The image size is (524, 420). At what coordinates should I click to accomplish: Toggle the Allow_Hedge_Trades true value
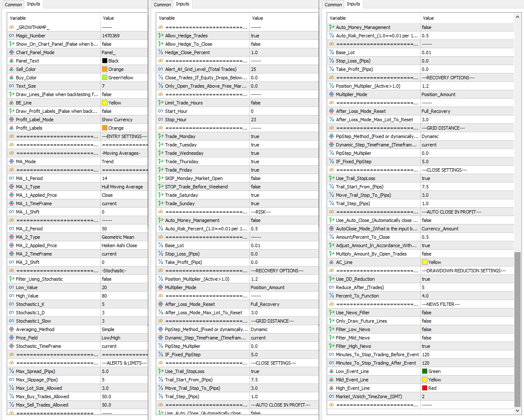(x=255, y=36)
